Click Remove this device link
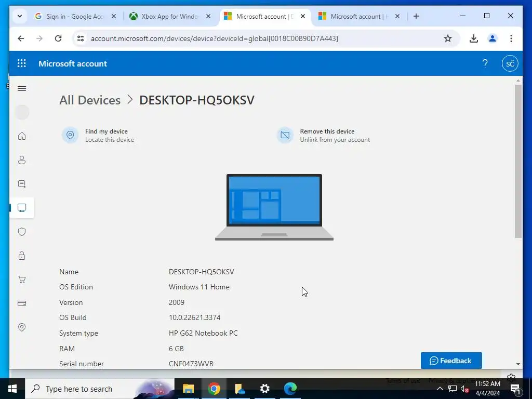Viewport: 532px width, 399px height. [x=327, y=131]
